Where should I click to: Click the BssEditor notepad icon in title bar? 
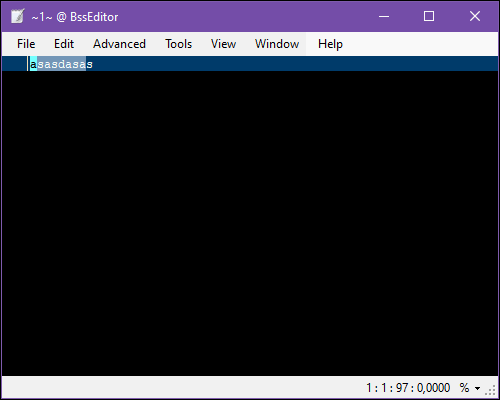(x=17, y=16)
